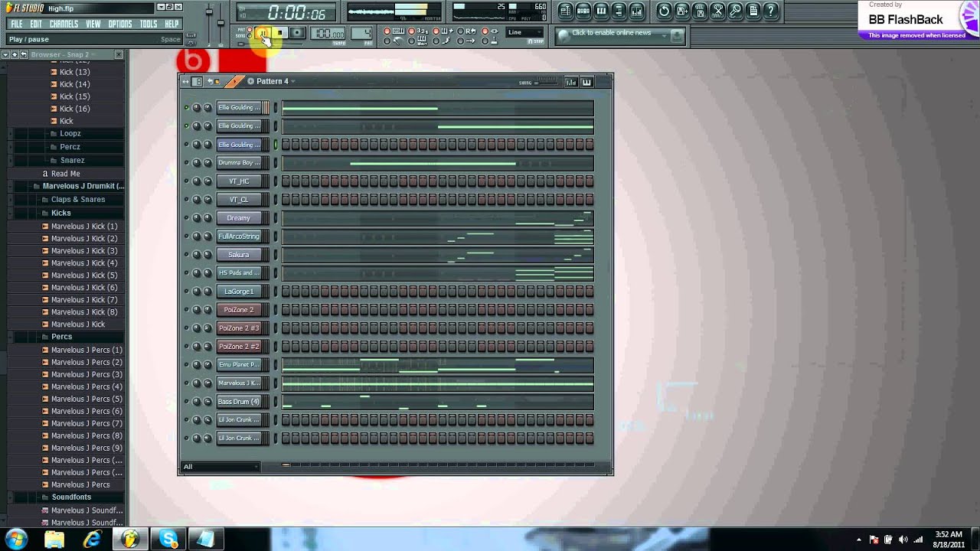This screenshot has height=551, width=980.
Task: Click the graph editor icon in step sequencer
Action: coord(570,82)
